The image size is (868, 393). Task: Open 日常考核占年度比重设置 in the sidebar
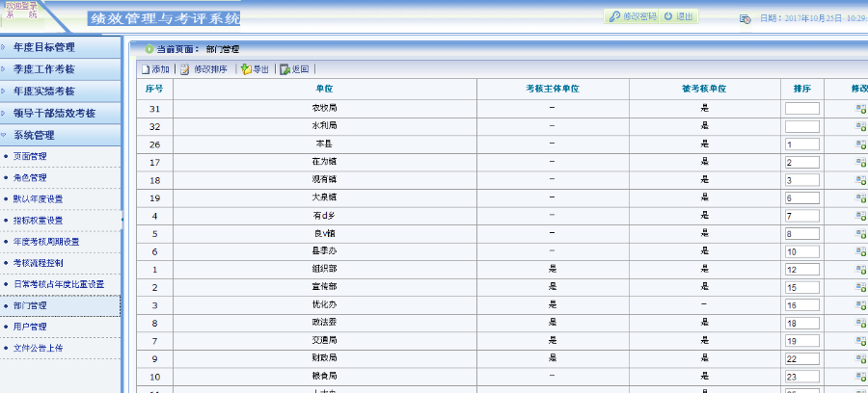(59, 284)
